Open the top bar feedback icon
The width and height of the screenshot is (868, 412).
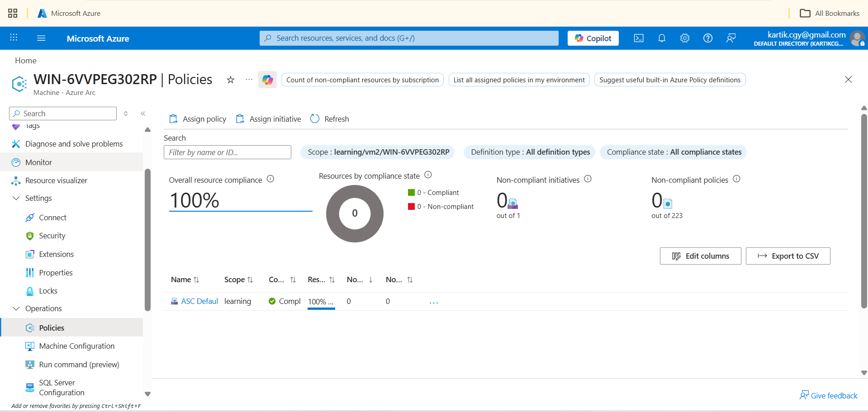tap(731, 38)
